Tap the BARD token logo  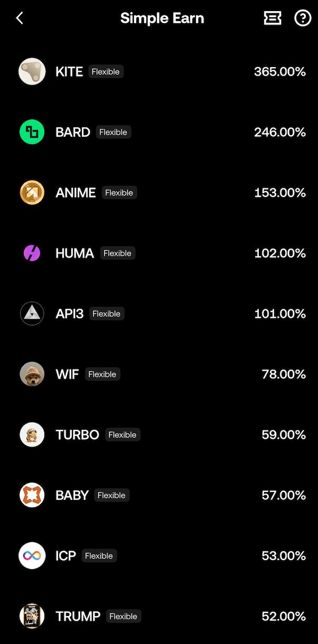pyautogui.click(x=32, y=132)
